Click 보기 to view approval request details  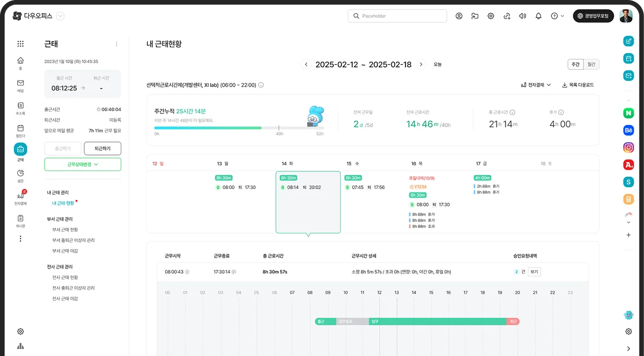click(533, 271)
